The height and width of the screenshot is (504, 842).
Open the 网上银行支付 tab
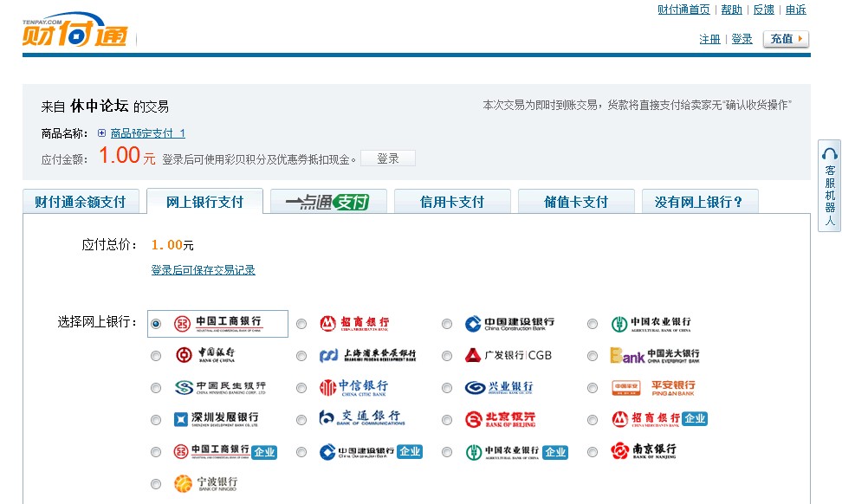[204, 202]
